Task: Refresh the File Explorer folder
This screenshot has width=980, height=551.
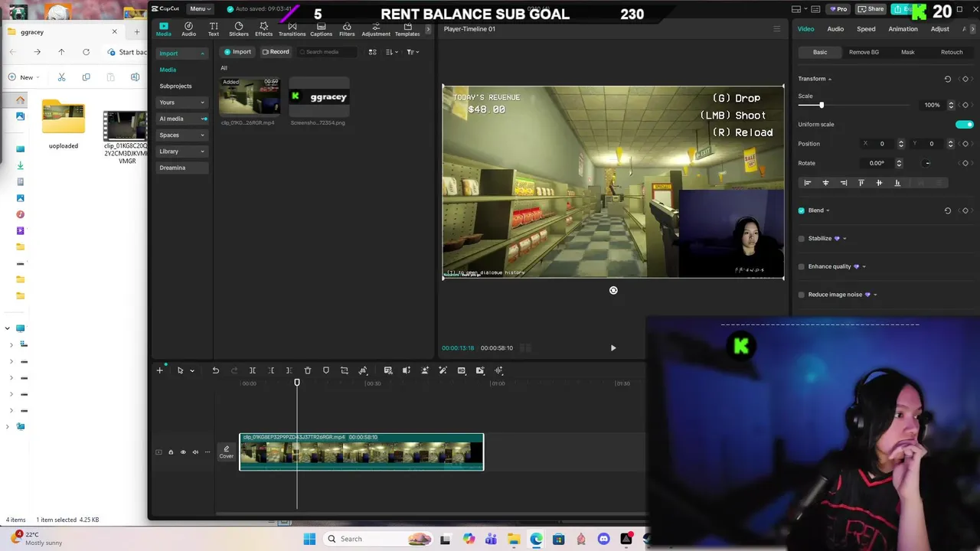Action: tap(86, 52)
